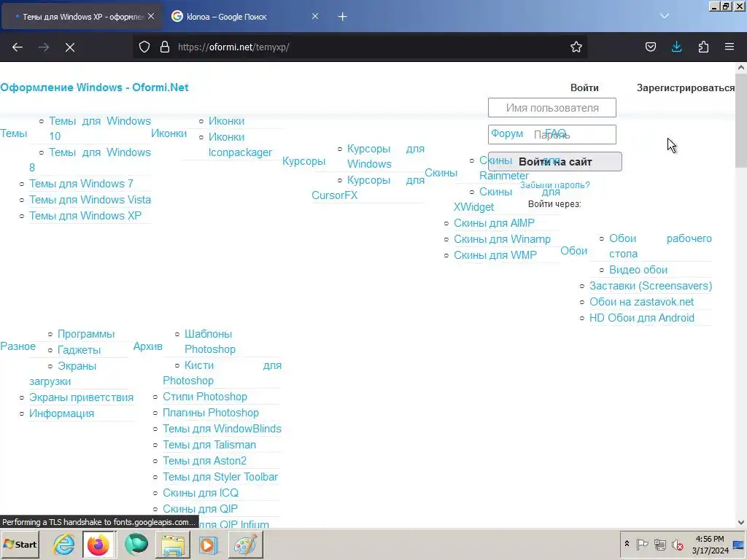Open the Зарегистрироваться link
This screenshot has width=747, height=560.
(x=686, y=87)
